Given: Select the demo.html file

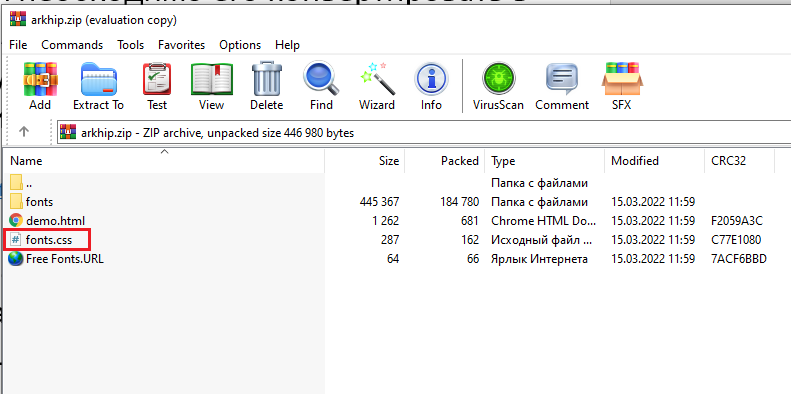Looking at the screenshot, I should pyautogui.click(x=55, y=221).
